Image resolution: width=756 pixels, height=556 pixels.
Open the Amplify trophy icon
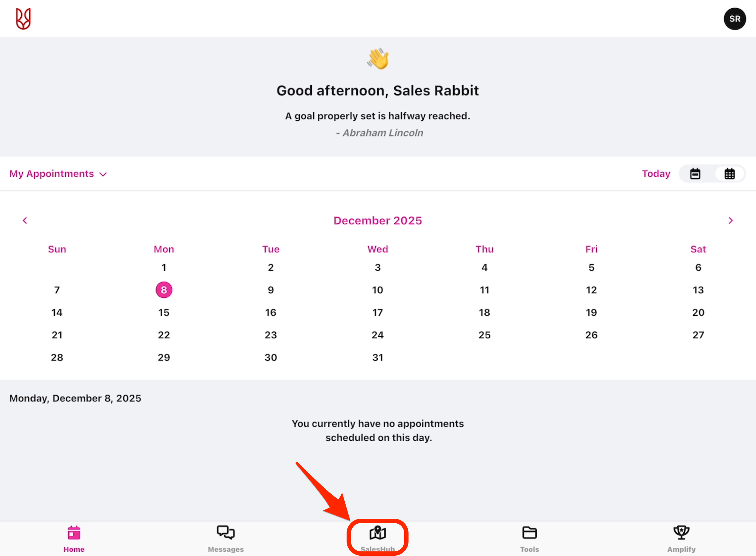681,533
